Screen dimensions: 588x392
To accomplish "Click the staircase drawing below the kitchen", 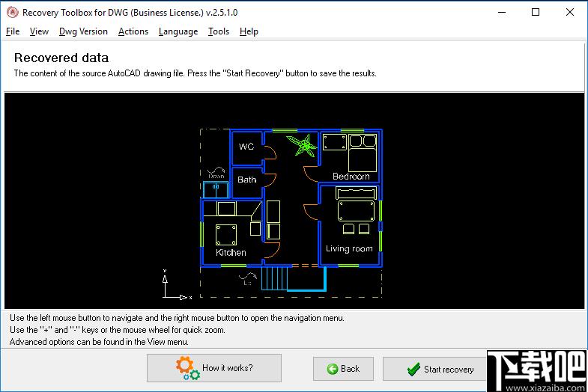I will coord(274,278).
